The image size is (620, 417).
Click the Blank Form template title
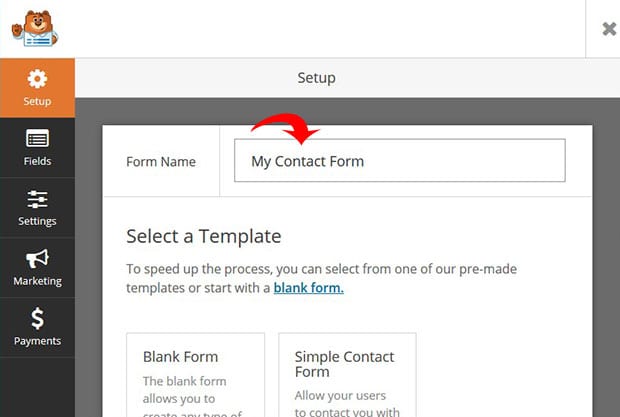(x=180, y=357)
